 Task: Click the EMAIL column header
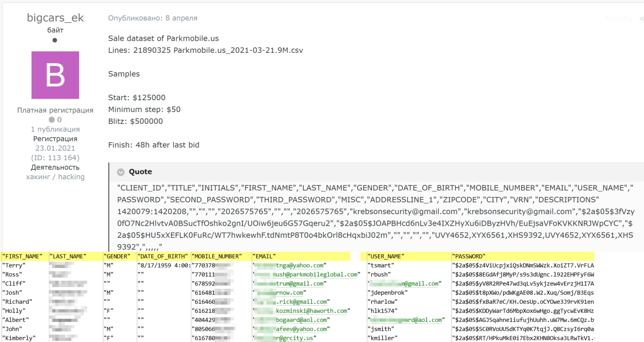264,256
